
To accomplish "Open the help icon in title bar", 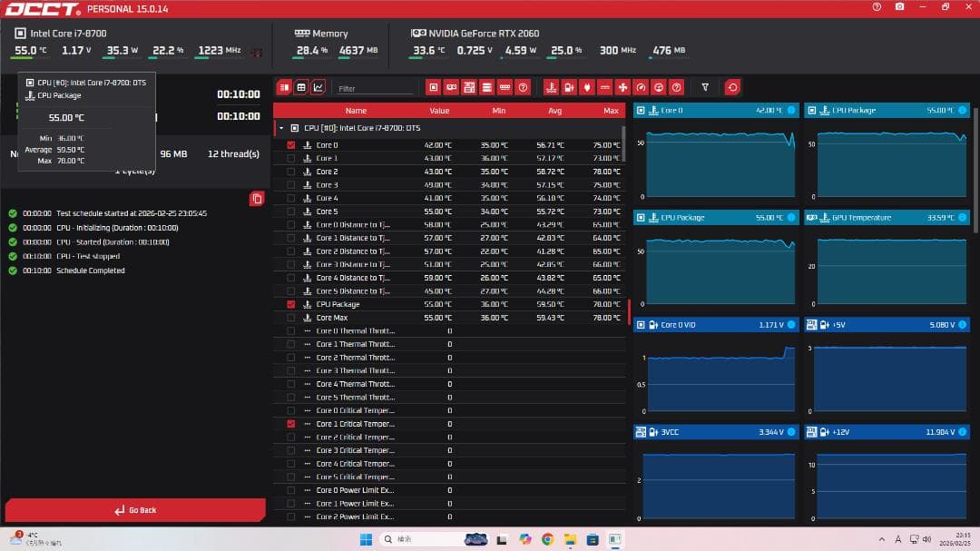I will [877, 7].
